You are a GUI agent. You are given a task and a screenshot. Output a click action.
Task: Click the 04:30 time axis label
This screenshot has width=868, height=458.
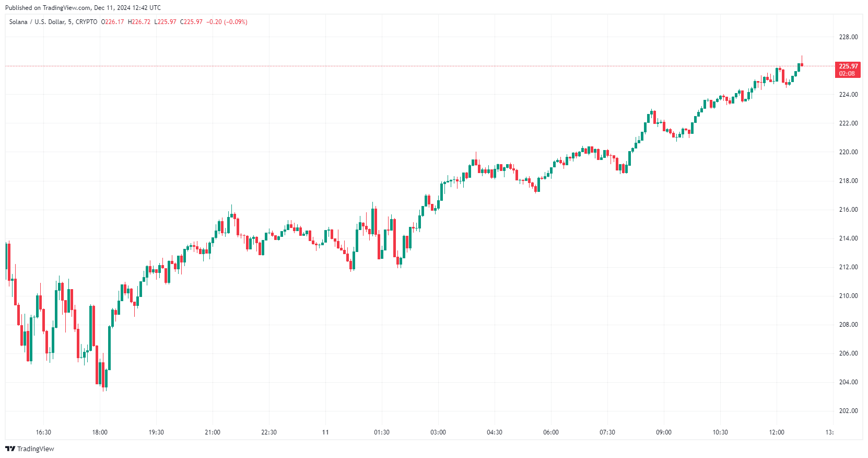point(495,432)
